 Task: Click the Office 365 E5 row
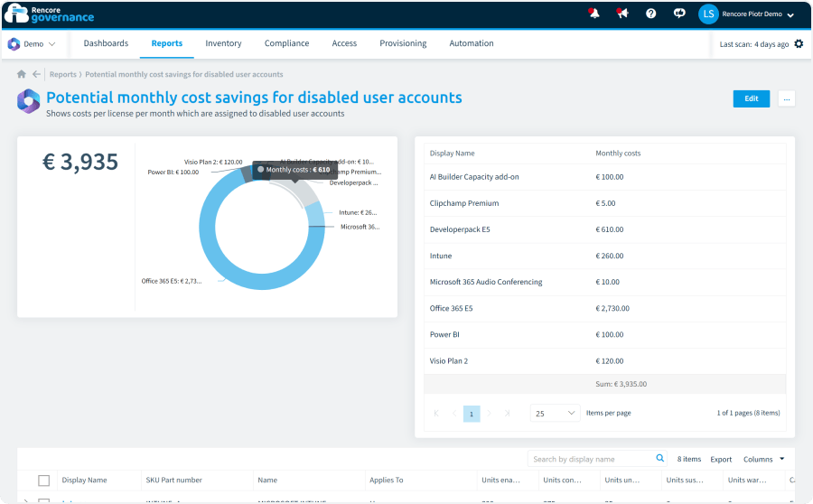(604, 309)
